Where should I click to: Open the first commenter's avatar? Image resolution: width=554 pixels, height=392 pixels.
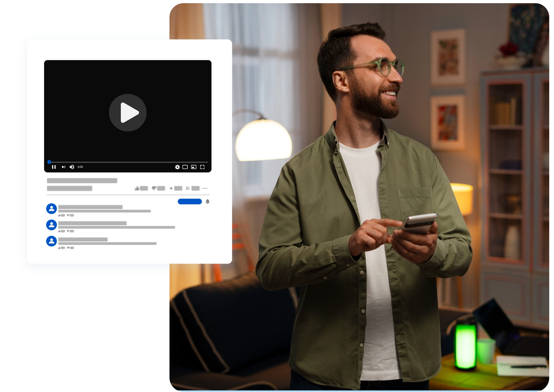click(x=51, y=209)
